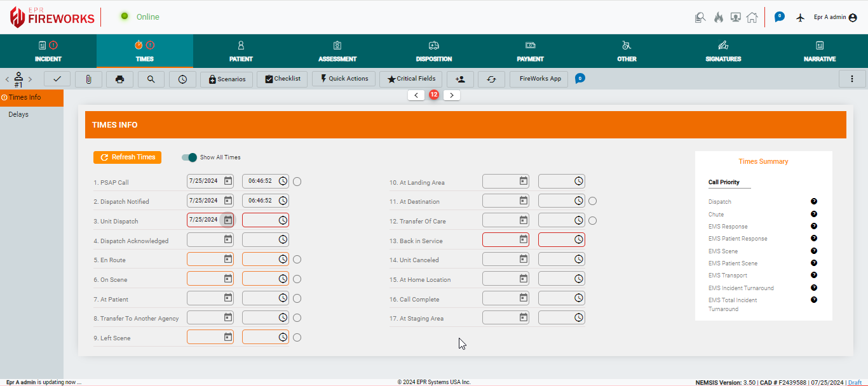The image size is (868, 386).
Task: Click the flame icon in header
Action: point(719,17)
